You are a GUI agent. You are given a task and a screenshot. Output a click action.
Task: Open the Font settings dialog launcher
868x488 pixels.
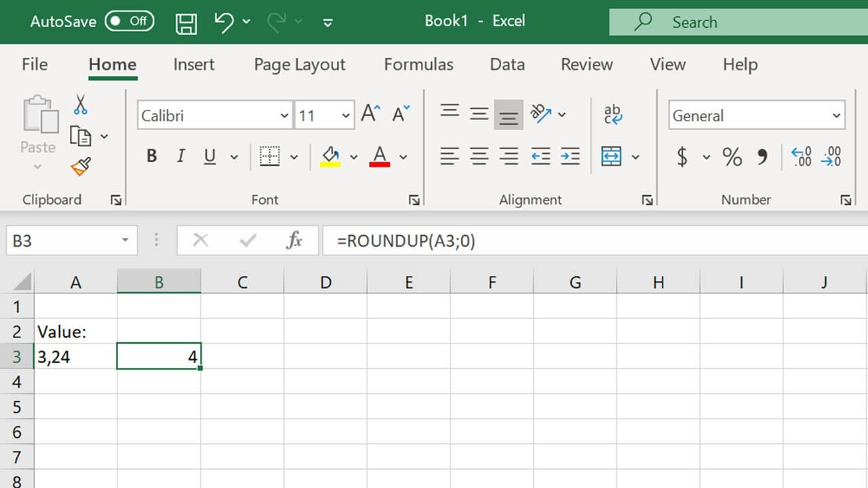(414, 200)
